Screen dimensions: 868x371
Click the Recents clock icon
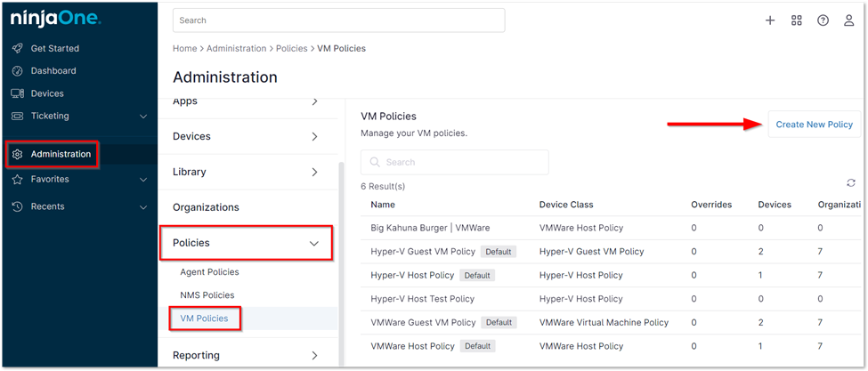point(18,206)
